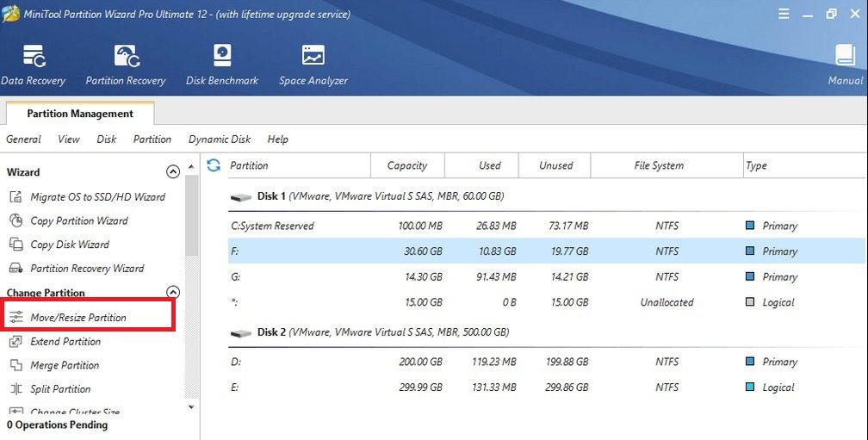Viewport: 868px width, 440px height.
Task: Open the Disk menu
Action: (106, 139)
